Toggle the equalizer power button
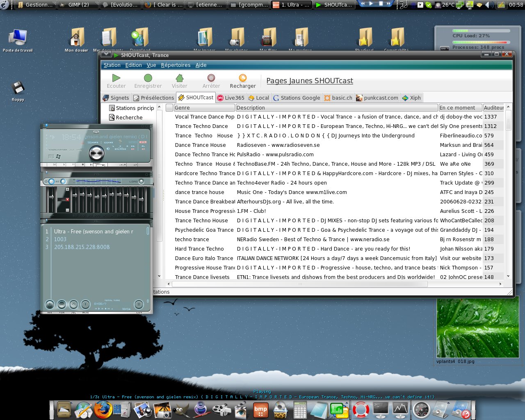Image resolution: width=525 pixels, height=420 pixels. (x=51, y=181)
